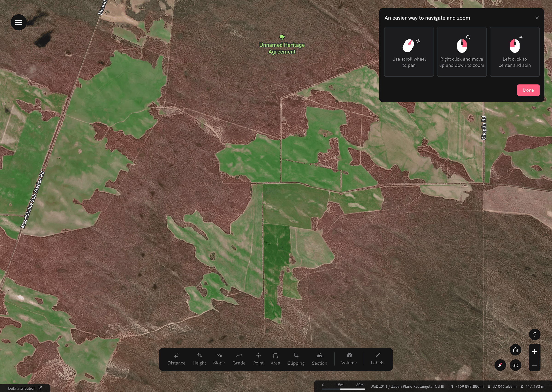This screenshot has width=552, height=392.
Task: Open the help panel
Action: click(x=535, y=334)
